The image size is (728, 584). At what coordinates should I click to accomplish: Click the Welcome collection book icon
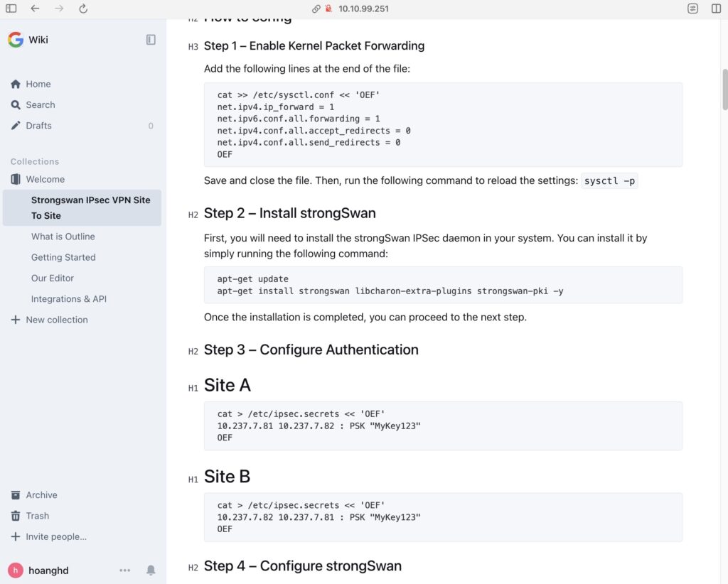pos(16,179)
